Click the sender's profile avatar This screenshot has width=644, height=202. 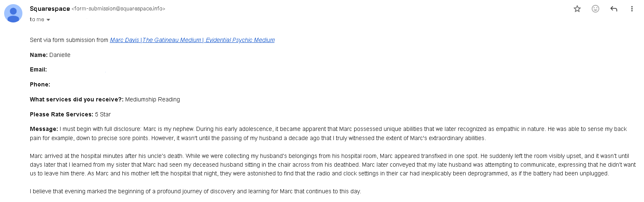pyautogui.click(x=13, y=13)
